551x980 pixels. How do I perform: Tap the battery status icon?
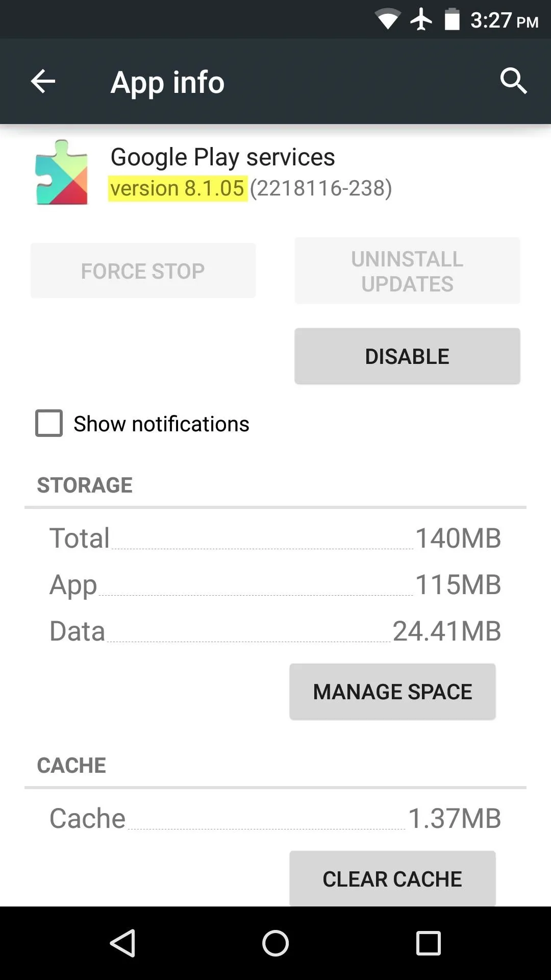pos(452,19)
